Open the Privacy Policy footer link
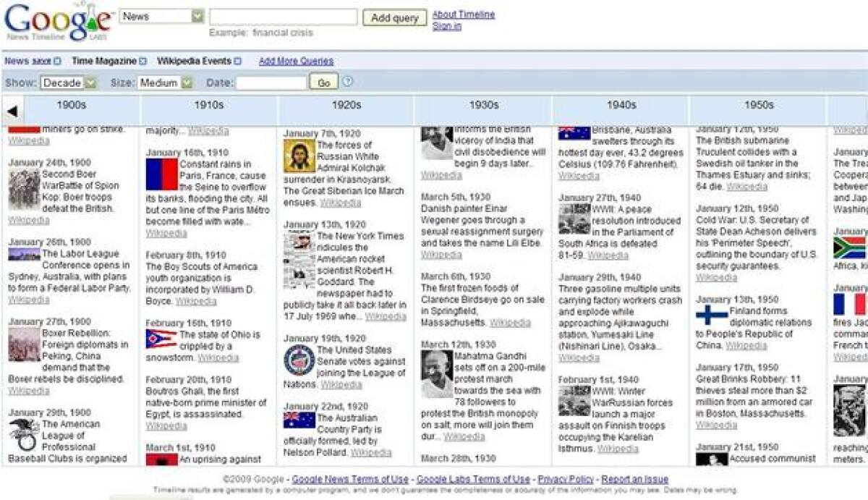The height and width of the screenshot is (500, 868). point(565,479)
